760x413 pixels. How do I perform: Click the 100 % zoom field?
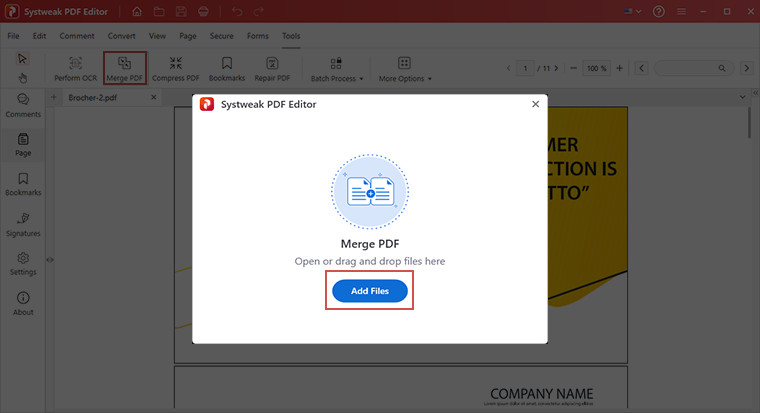tap(597, 68)
